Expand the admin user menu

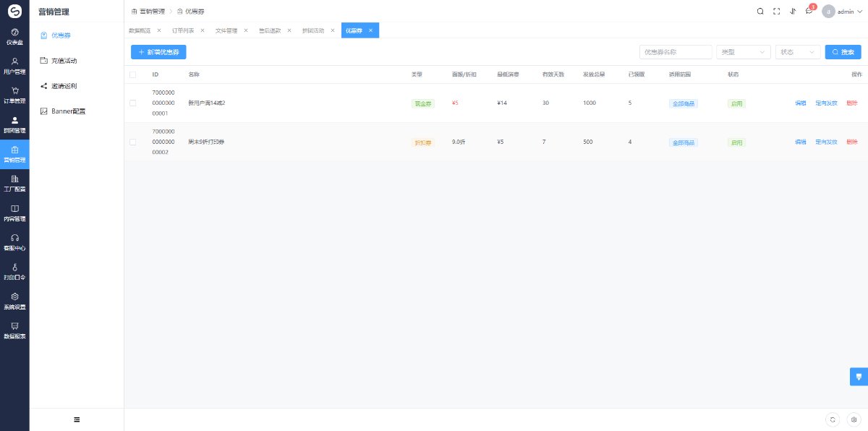click(x=843, y=11)
